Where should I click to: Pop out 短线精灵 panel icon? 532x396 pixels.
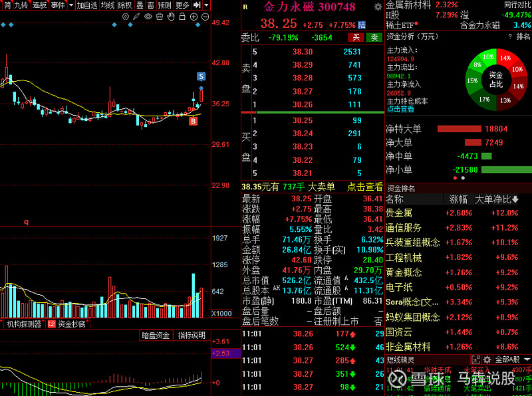tap(475, 359)
